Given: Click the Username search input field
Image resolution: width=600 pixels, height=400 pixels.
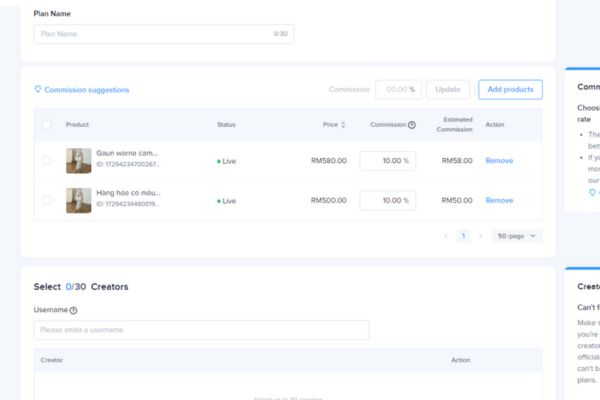Looking at the screenshot, I should click(x=200, y=330).
